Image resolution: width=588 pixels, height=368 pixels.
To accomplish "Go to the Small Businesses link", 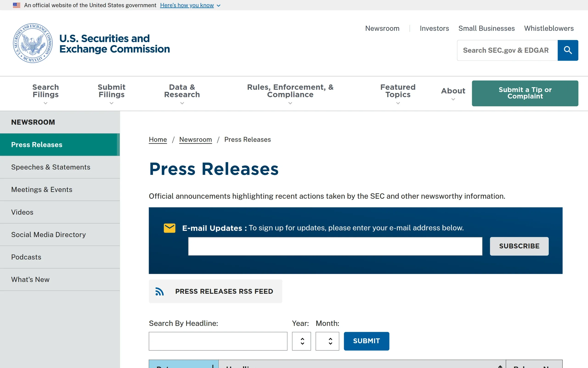I will 486,28.
